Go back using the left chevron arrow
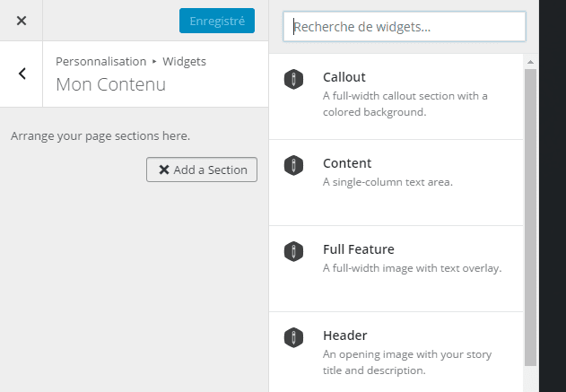This screenshot has height=392, width=566. point(22,74)
